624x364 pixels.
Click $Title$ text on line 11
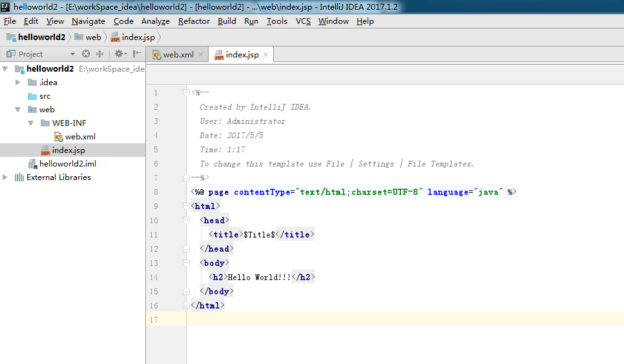[x=259, y=235]
